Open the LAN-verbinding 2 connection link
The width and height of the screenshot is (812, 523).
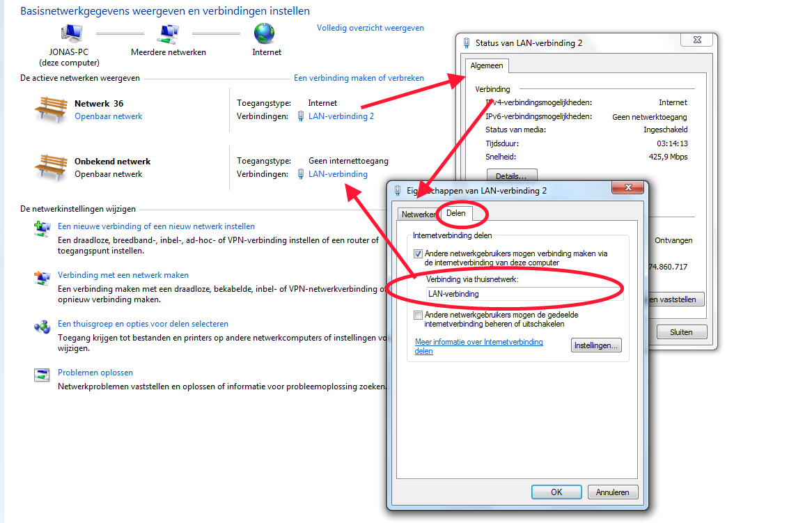[x=341, y=116]
